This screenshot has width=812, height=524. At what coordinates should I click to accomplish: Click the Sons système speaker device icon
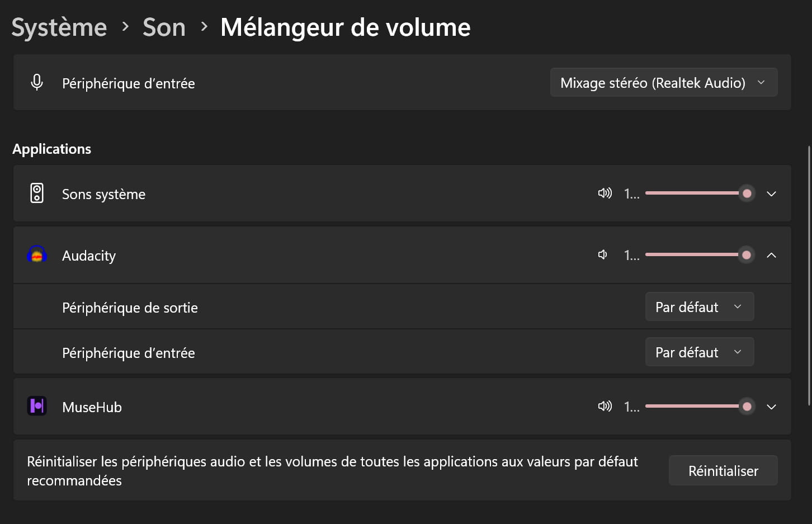pos(37,193)
